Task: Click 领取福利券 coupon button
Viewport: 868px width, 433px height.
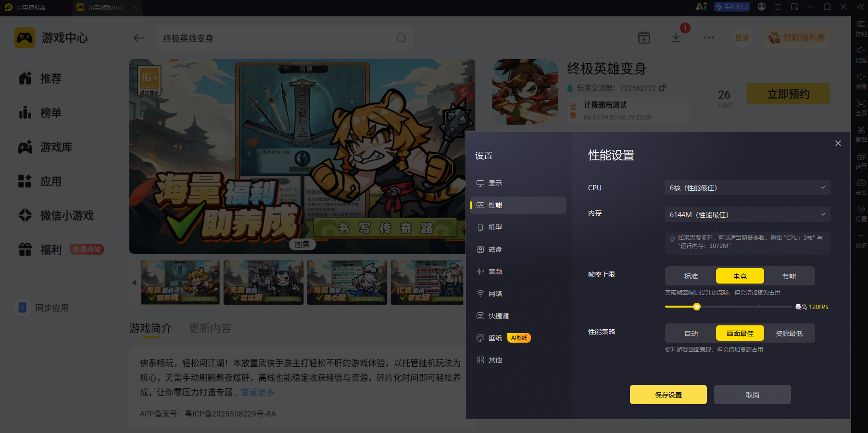Action: click(x=797, y=37)
